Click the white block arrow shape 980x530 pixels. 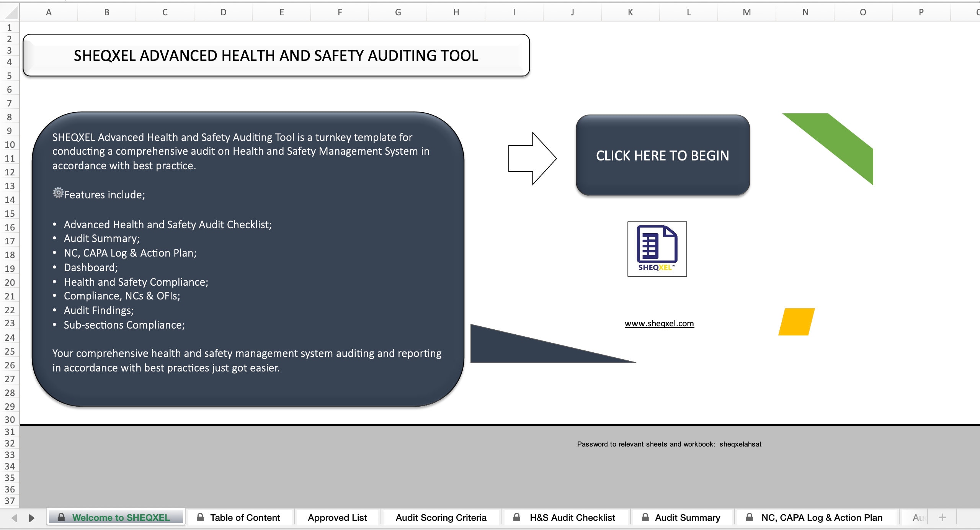point(532,157)
